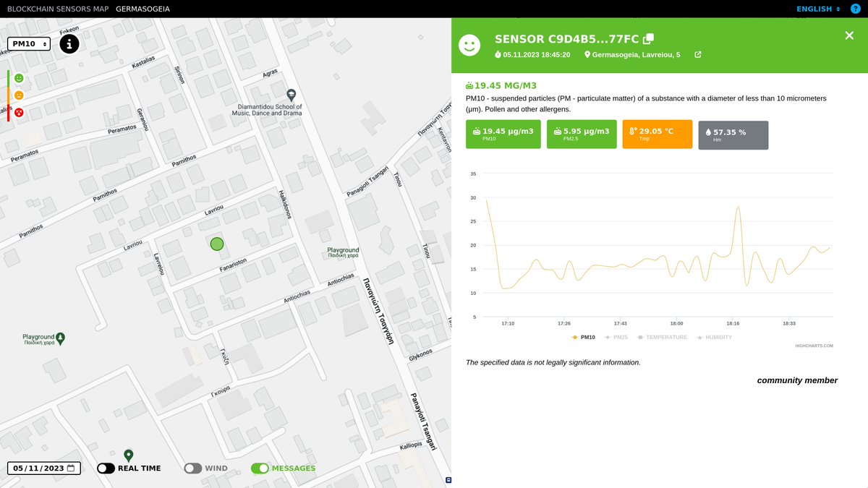Click 'community member' label
The image size is (868, 488).
point(797,380)
